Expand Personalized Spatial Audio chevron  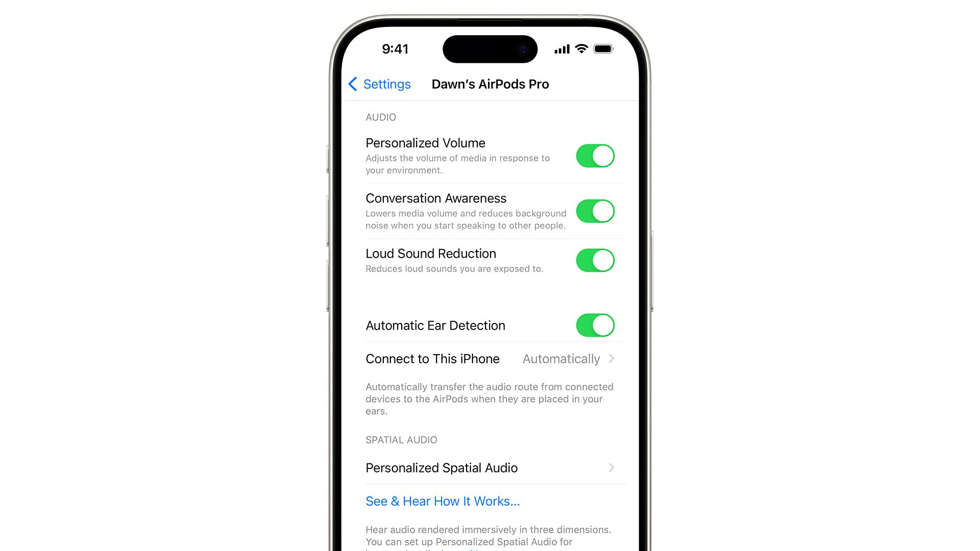[x=611, y=467]
